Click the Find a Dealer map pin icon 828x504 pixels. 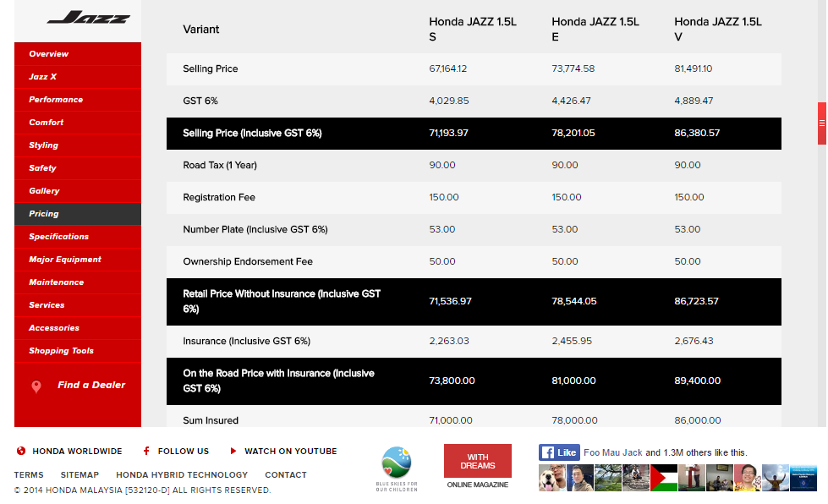pos(36,386)
